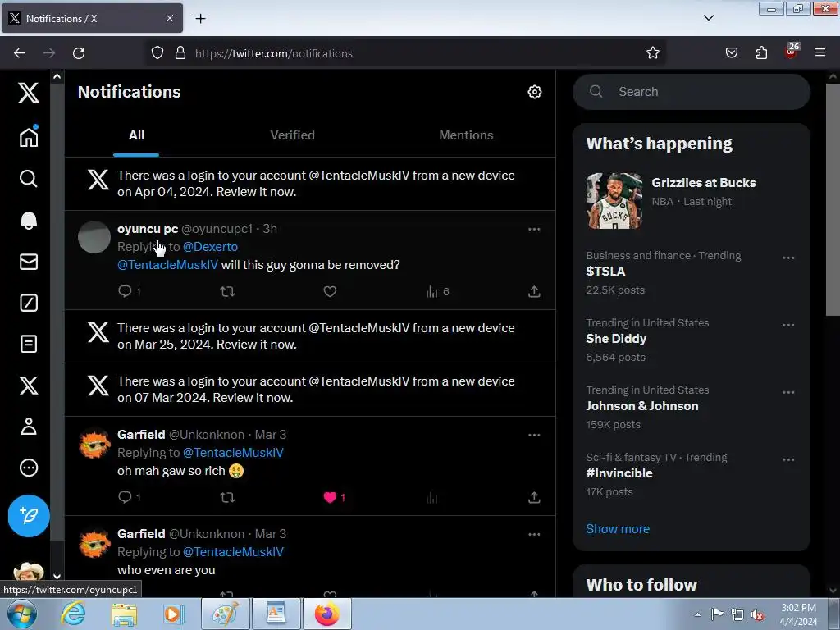
Task: Repost oyuncu pc's post
Action: 228,291
